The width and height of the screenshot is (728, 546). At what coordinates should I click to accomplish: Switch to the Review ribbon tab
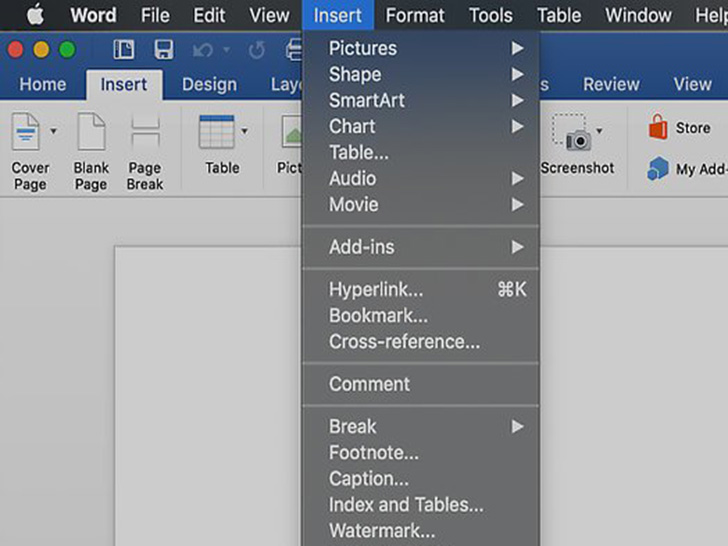(610, 84)
